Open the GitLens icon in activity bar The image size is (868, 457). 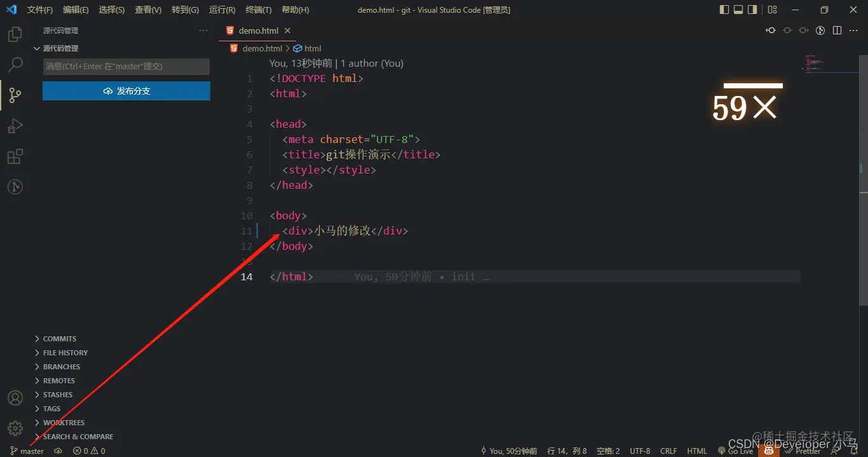15,187
